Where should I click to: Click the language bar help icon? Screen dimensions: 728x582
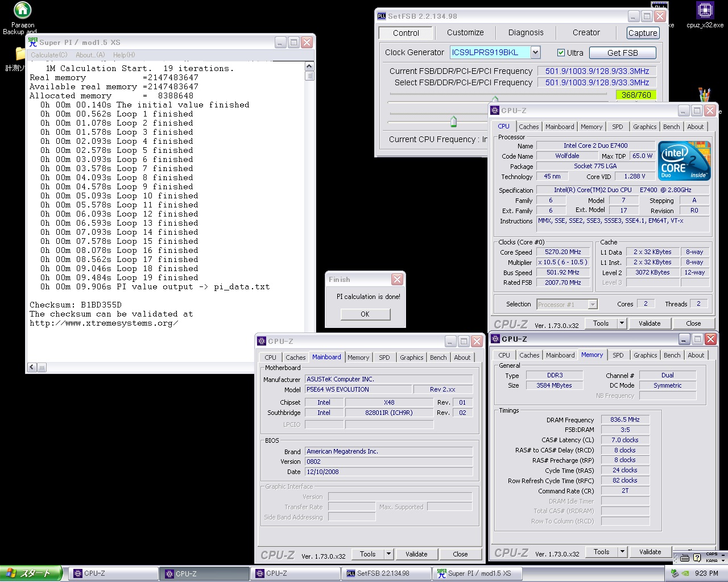pos(697,558)
